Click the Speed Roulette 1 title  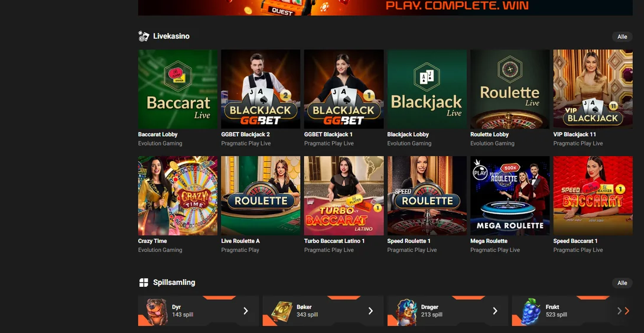(x=409, y=241)
